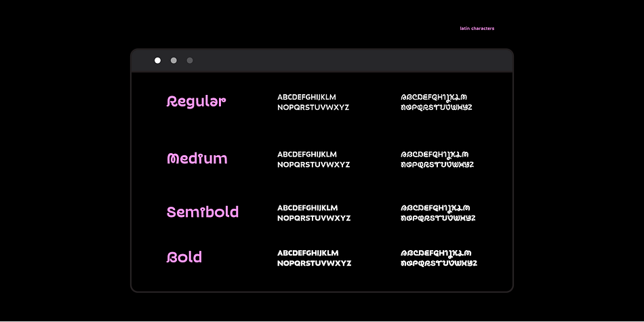Click Bold plain ABCDEFGHIJKLM line
The width and height of the screenshot is (644, 322).
point(308,253)
